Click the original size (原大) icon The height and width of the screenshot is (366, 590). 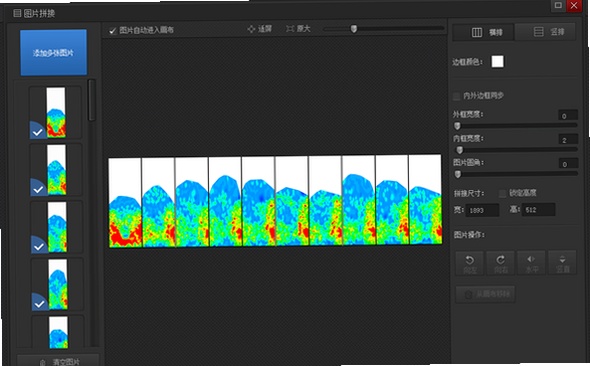290,29
